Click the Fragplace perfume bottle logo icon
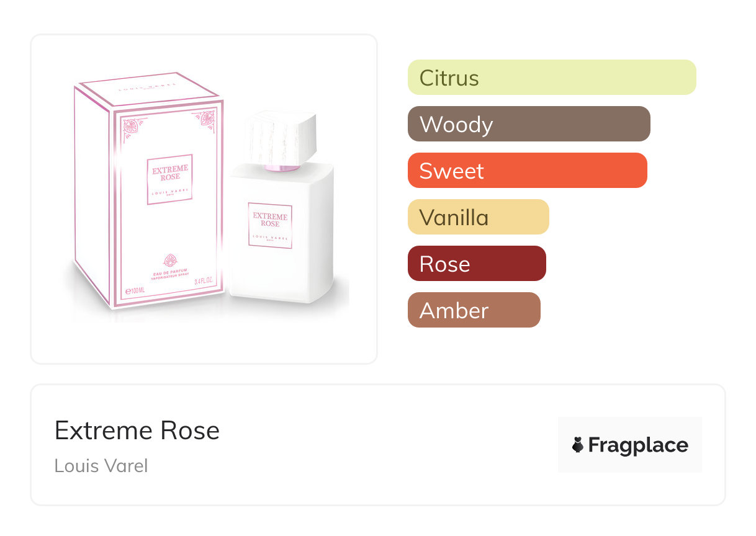Viewport: 756px width, 536px height. pyautogui.click(x=578, y=445)
